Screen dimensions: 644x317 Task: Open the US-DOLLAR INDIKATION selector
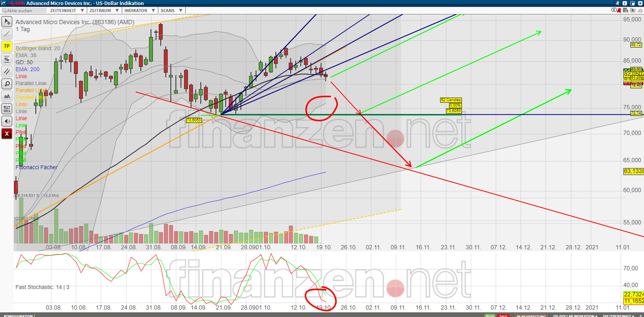tap(575, 315)
